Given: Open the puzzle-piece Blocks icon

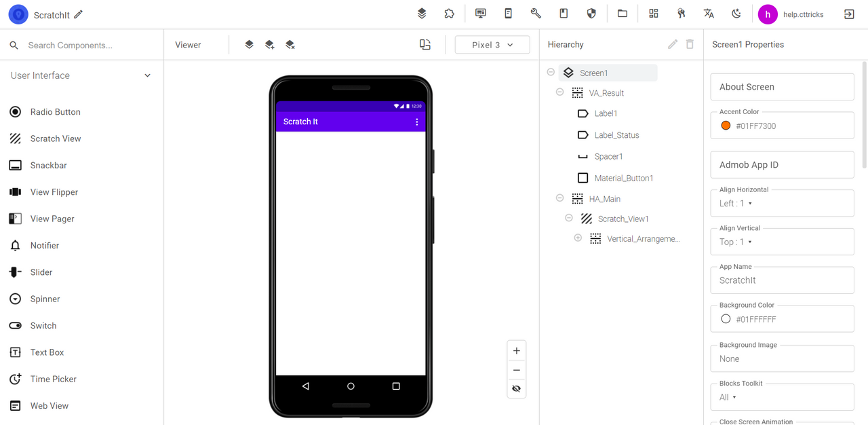Looking at the screenshot, I should 449,14.
